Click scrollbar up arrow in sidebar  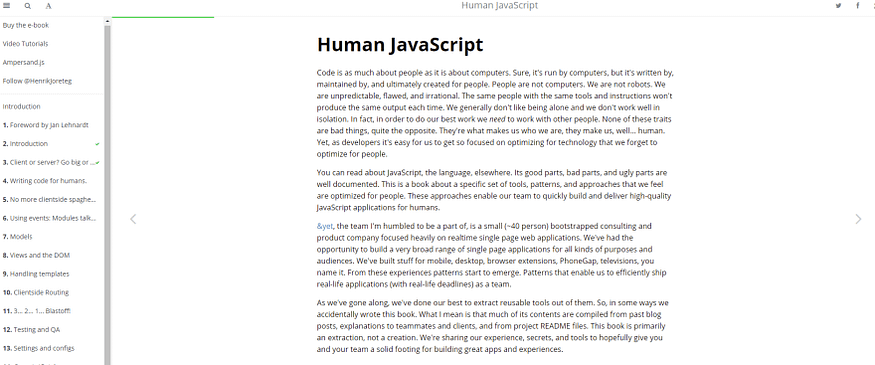(108, 21)
